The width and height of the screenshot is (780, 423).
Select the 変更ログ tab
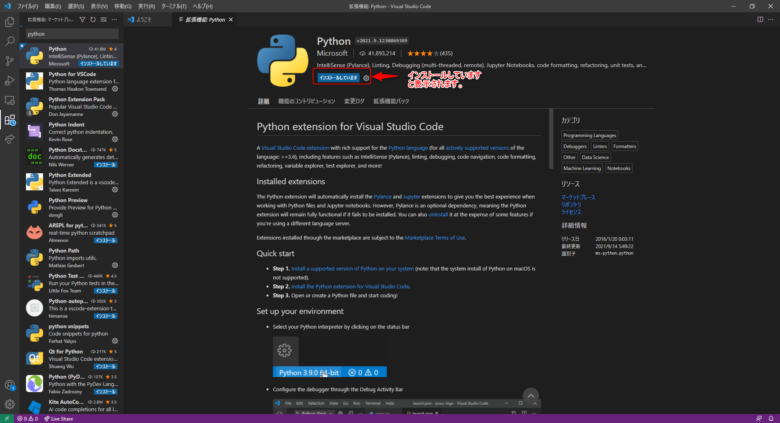[x=354, y=101]
